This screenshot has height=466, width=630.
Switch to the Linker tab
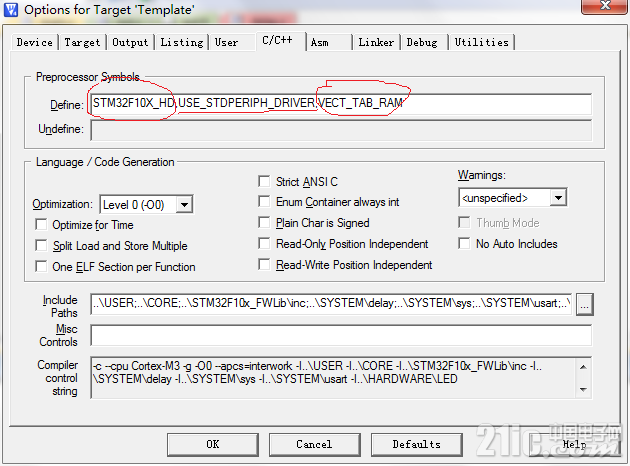pyautogui.click(x=376, y=42)
